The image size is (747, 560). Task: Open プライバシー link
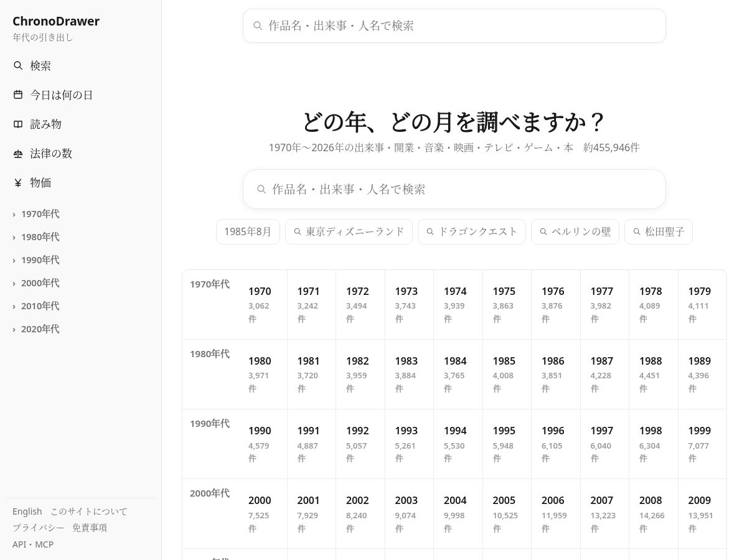click(39, 528)
